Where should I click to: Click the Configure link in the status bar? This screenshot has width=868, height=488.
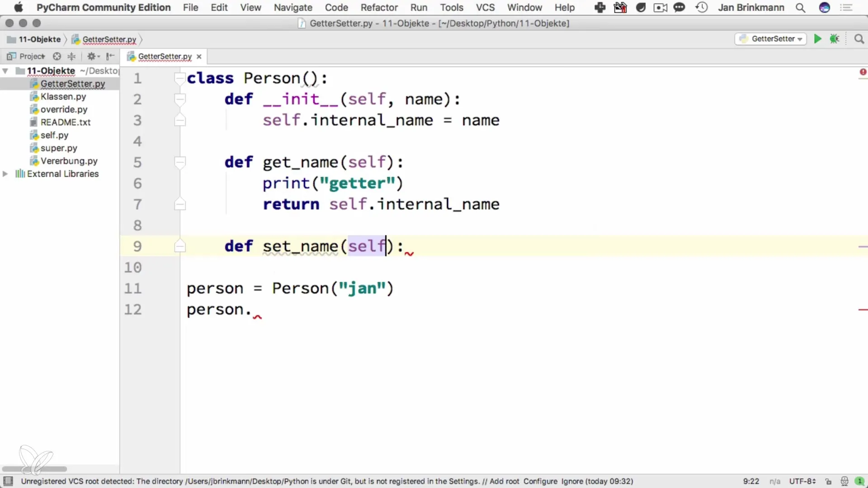point(540,481)
